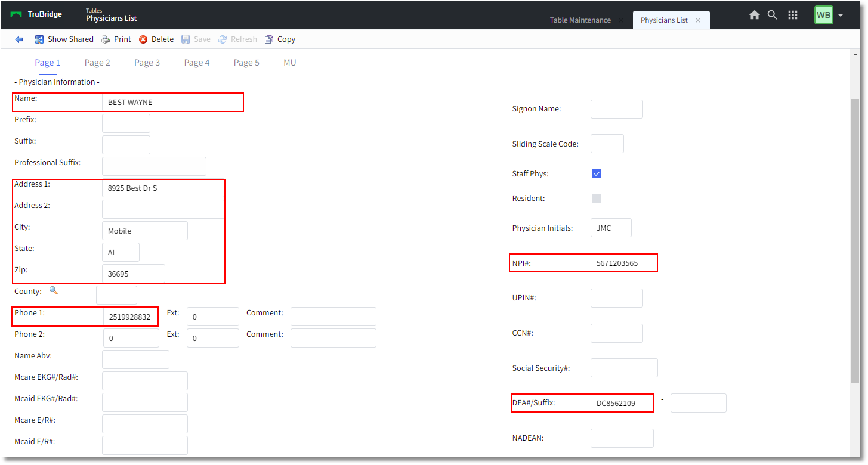Click the TruBridge logo

[36, 14]
